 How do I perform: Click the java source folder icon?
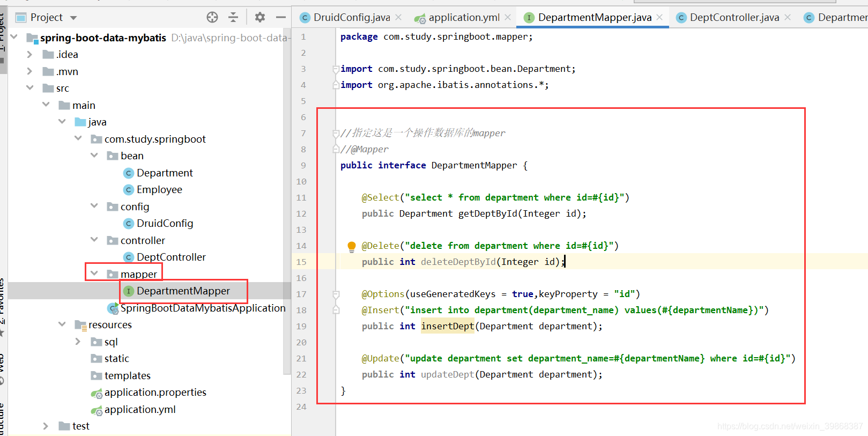[x=80, y=122]
